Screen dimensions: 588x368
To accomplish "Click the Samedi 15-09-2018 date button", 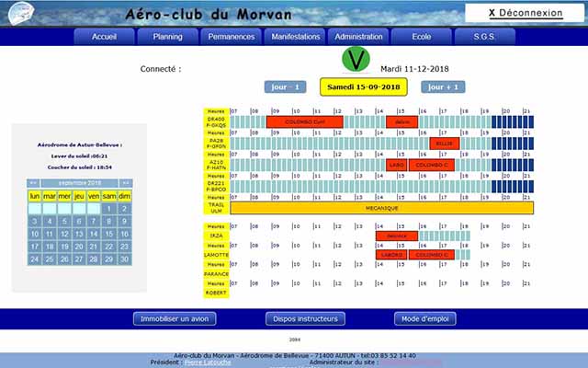I will point(365,87).
